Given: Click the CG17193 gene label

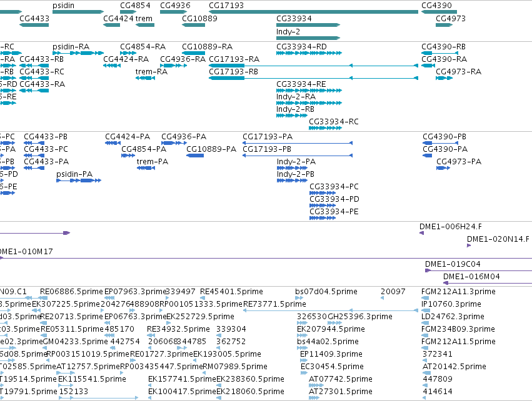Looking at the screenshot, I should (226, 6).
